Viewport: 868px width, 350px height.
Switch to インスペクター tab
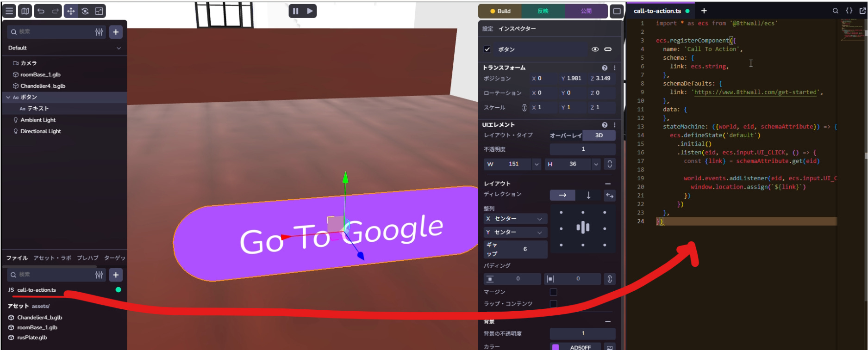(517, 29)
